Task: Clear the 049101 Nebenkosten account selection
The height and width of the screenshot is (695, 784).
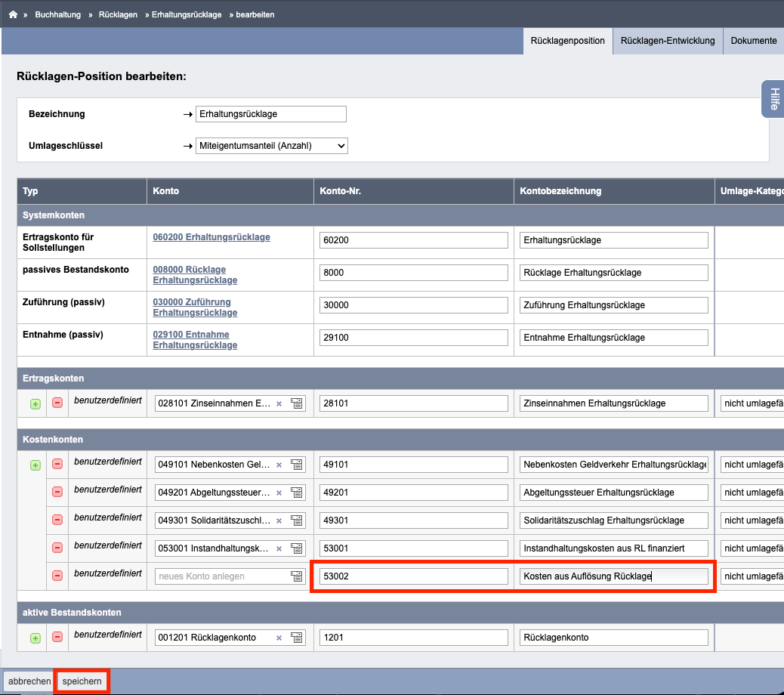Action: 279,465
